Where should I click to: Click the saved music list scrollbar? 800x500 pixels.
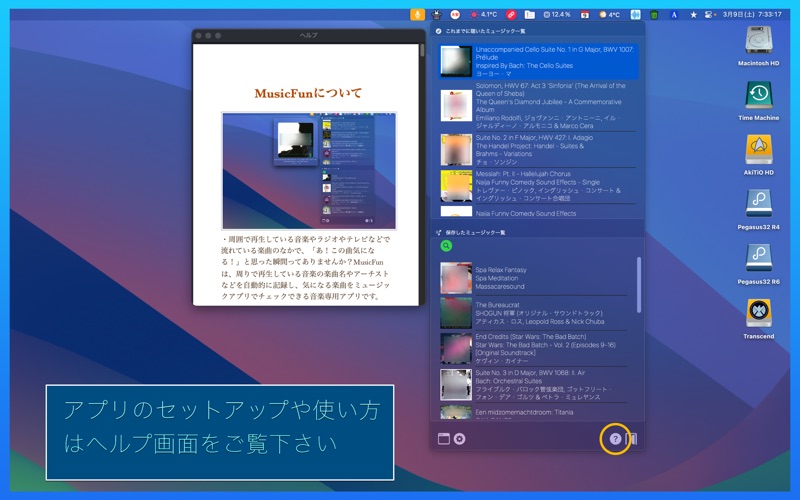click(639, 284)
